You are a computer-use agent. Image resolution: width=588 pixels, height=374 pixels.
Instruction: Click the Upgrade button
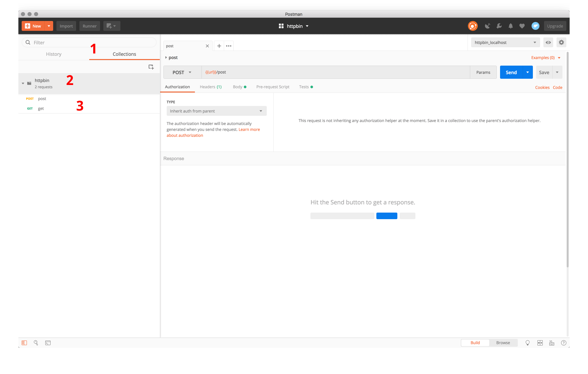555,26
